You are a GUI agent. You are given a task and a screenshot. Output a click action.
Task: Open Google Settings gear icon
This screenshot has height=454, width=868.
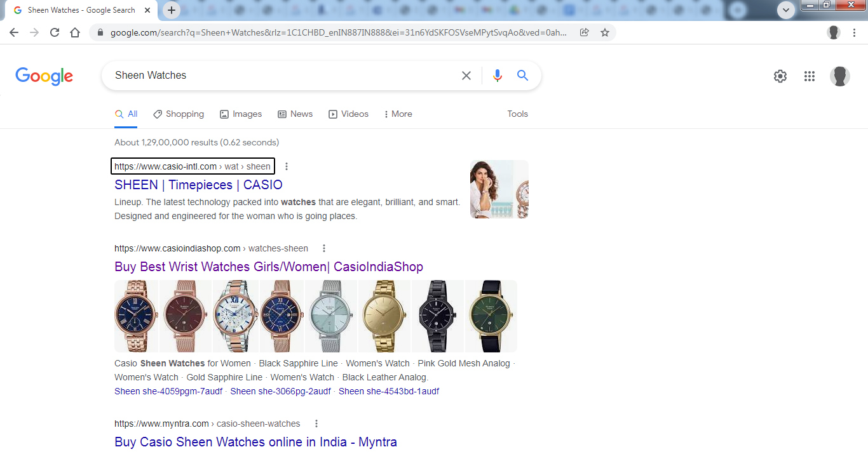click(780, 76)
